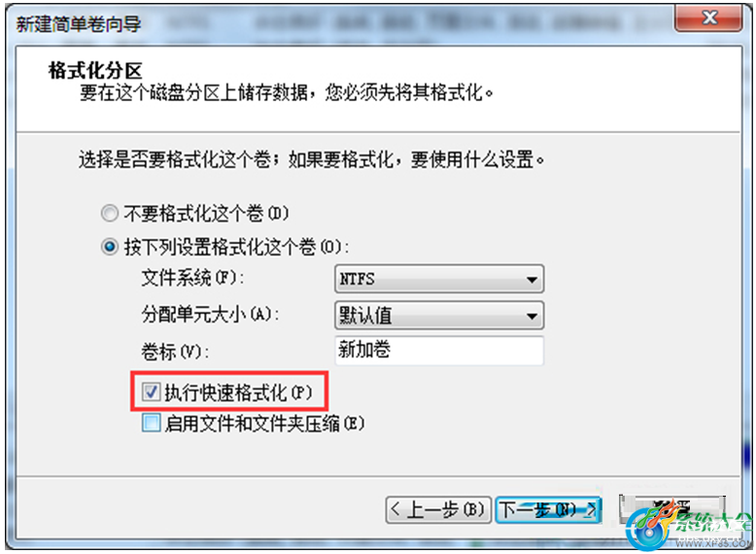Expand the arrow beside the 默认值 value
Screen dimensions: 756x554
point(532,316)
